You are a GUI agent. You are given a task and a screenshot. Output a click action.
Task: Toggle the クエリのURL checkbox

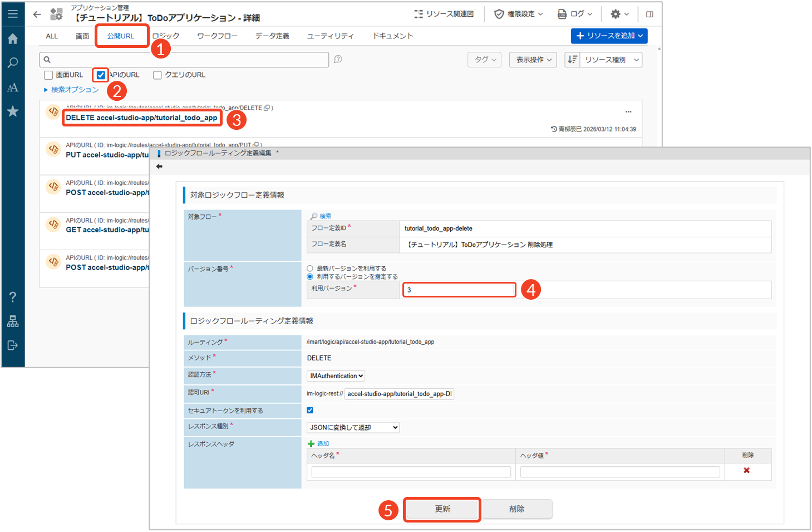click(158, 75)
